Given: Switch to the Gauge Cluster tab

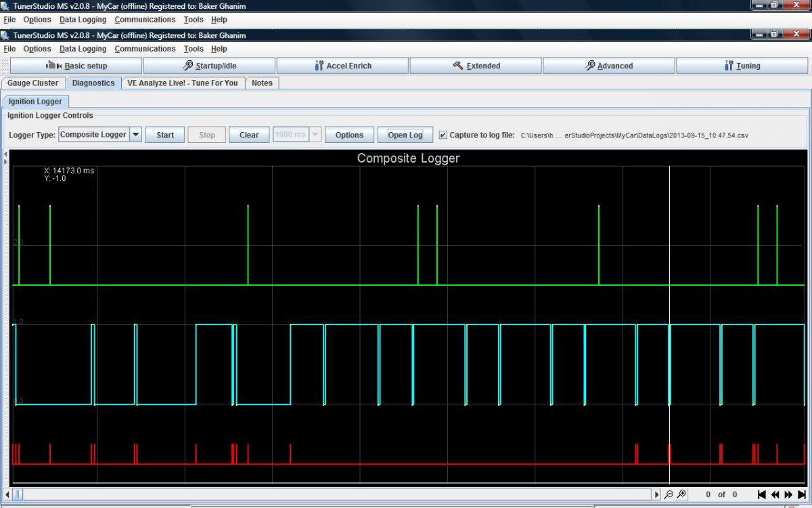Looking at the screenshot, I should click(x=33, y=83).
